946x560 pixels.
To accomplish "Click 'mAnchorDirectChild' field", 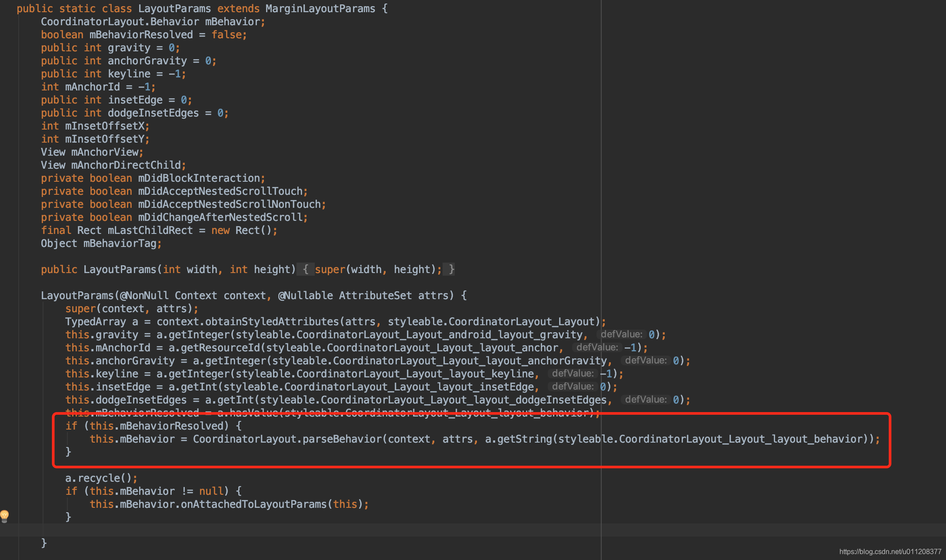I will (126, 165).
